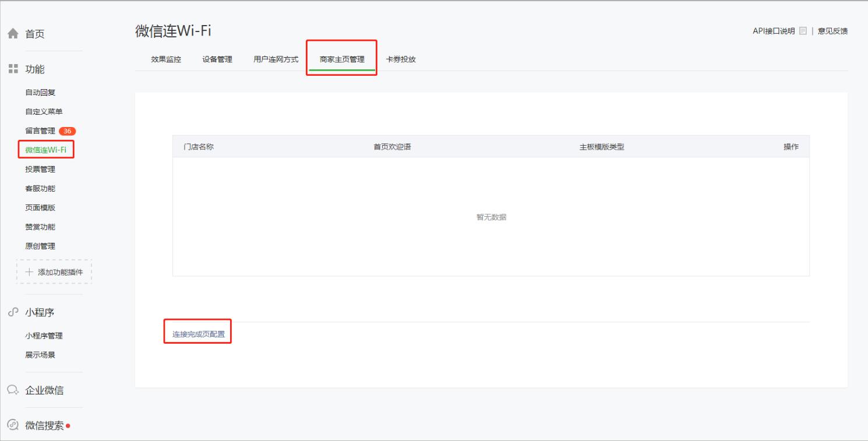Select the 商家主页管理 tab
The height and width of the screenshot is (441, 868).
342,59
